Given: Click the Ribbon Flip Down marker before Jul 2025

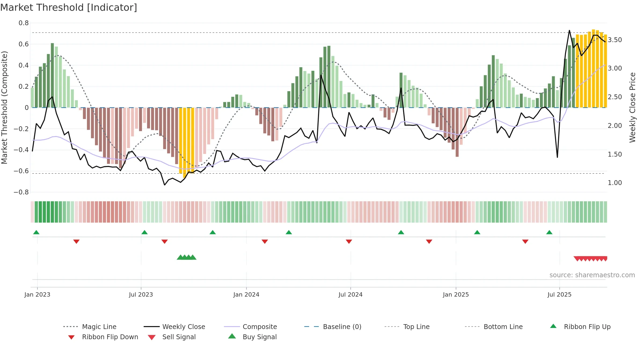Looking at the screenshot, I should [525, 242].
